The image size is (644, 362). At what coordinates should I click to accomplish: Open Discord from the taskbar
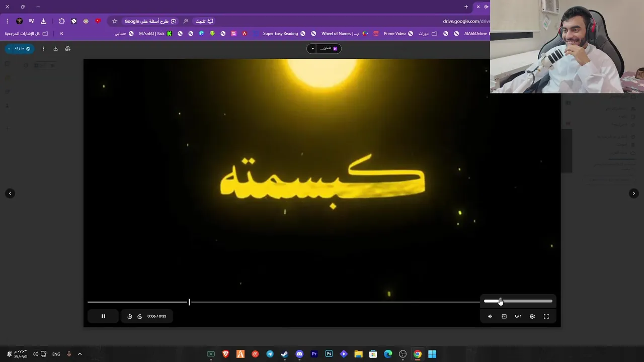coord(299,354)
